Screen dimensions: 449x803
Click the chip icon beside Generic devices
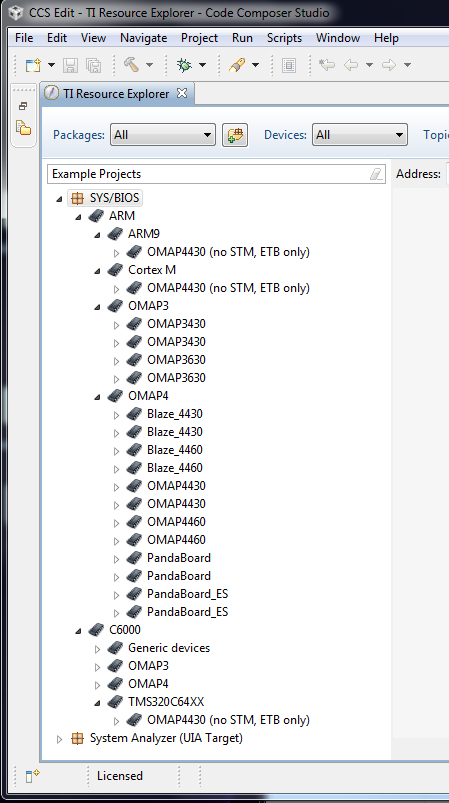pyautogui.click(x=115, y=648)
